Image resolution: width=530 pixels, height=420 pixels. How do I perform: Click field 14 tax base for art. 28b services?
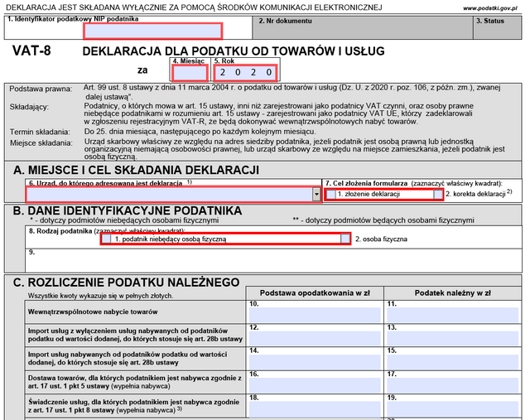pos(315,362)
